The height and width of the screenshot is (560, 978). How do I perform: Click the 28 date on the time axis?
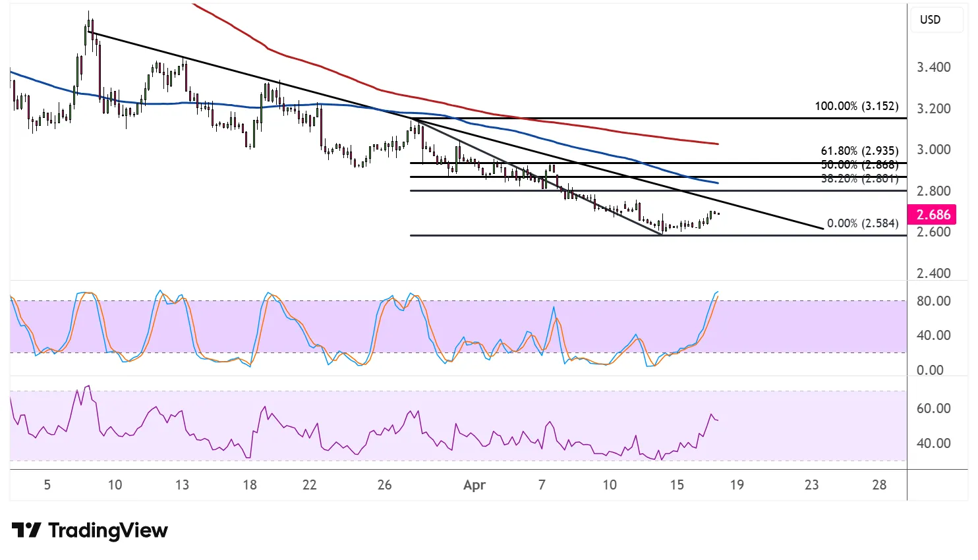tap(879, 486)
